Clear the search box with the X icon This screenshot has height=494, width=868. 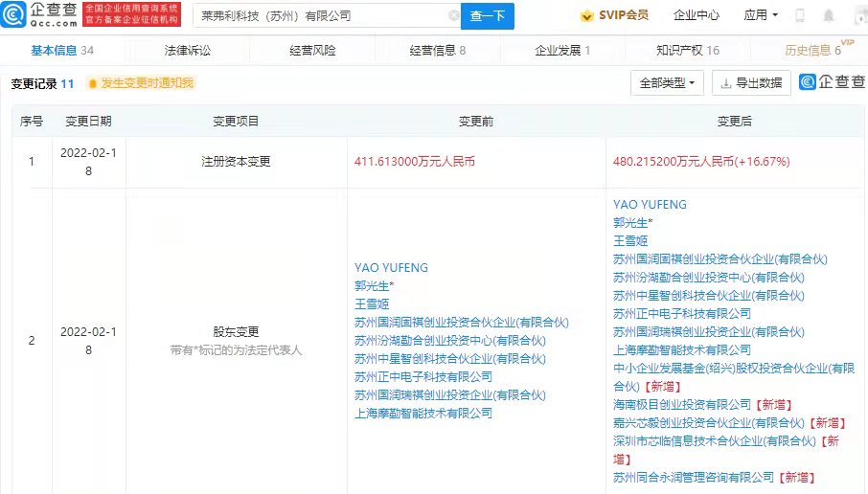453,15
